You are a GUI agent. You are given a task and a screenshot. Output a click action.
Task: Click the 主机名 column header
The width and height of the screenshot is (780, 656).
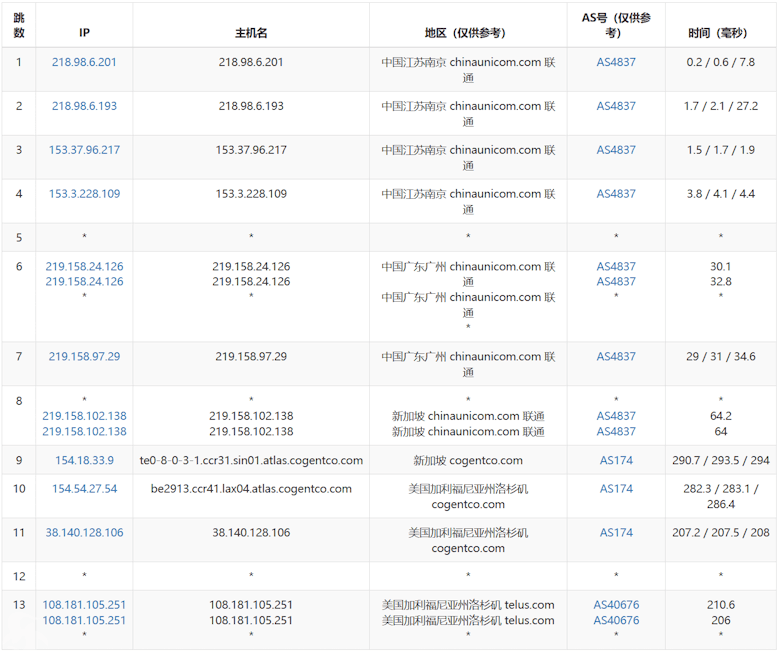(251, 33)
